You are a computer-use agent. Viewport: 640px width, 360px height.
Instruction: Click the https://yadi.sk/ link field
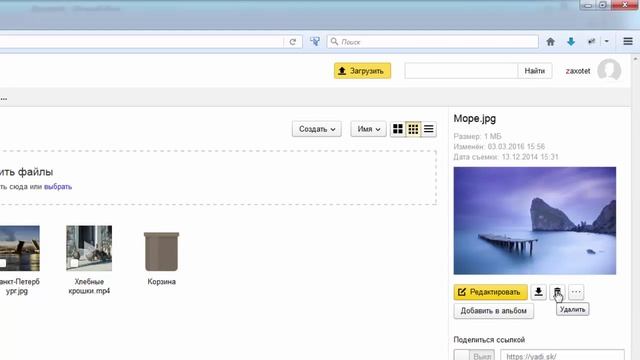(x=562, y=355)
